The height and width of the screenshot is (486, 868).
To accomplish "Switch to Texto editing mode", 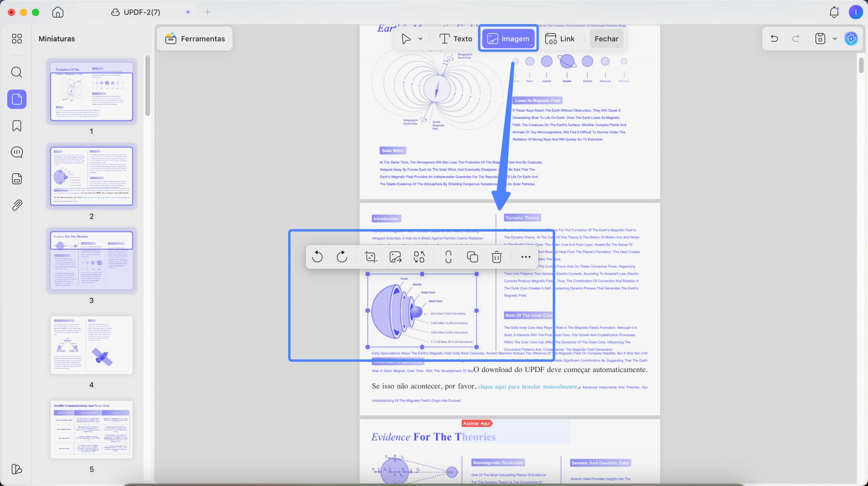I will tap(455, 39).
